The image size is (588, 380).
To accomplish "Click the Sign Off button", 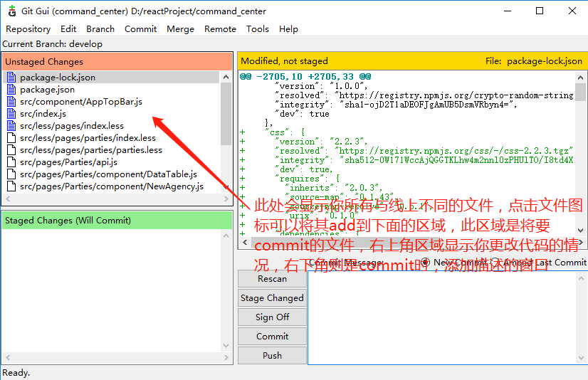I will pyautogui.click(x=272, y=317).
